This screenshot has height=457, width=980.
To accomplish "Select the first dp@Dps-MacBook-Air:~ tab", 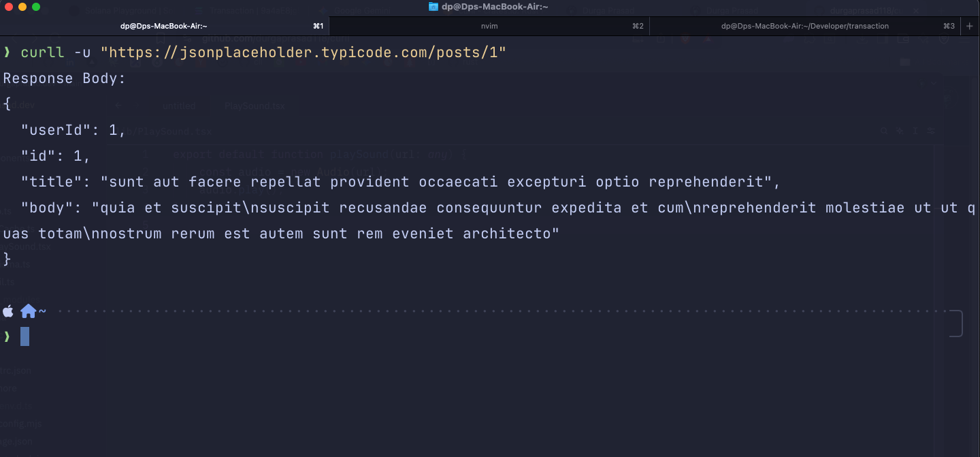I will tap(163, 26).
